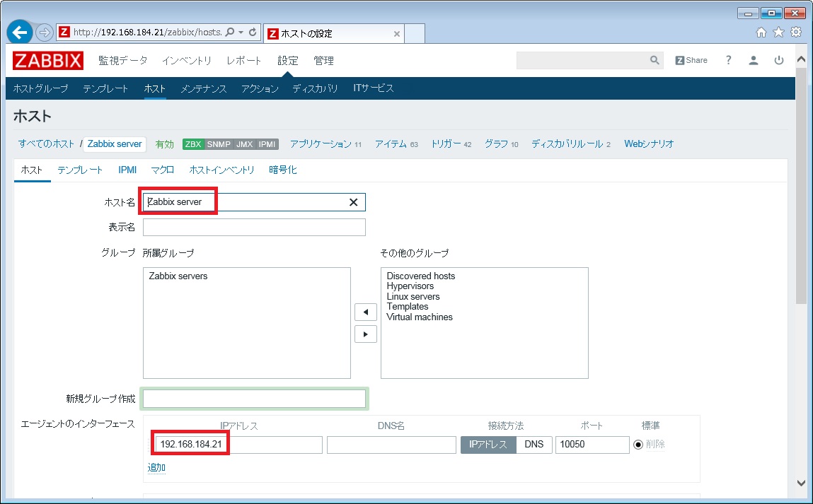Open the Webシナリオ link
The image size is (813, 504).
[649, 144]
